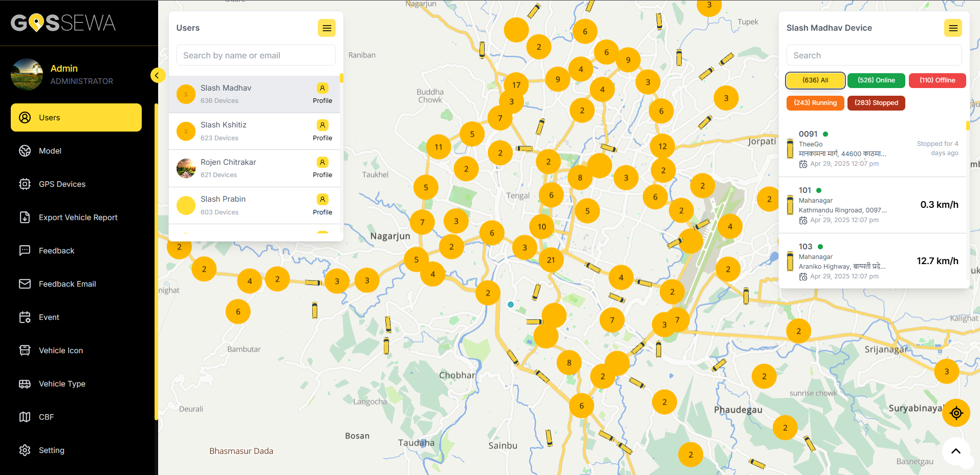Open cluster 8 near Chobhar
The width and height of the screenshot is (980, 475).
(569, 363)
